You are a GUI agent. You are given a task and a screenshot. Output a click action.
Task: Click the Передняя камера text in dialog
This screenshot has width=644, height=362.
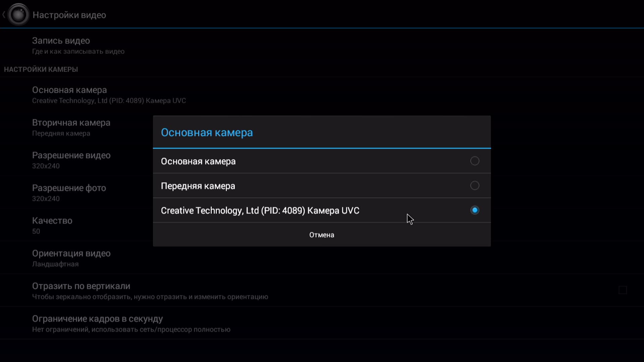[198, 186]
